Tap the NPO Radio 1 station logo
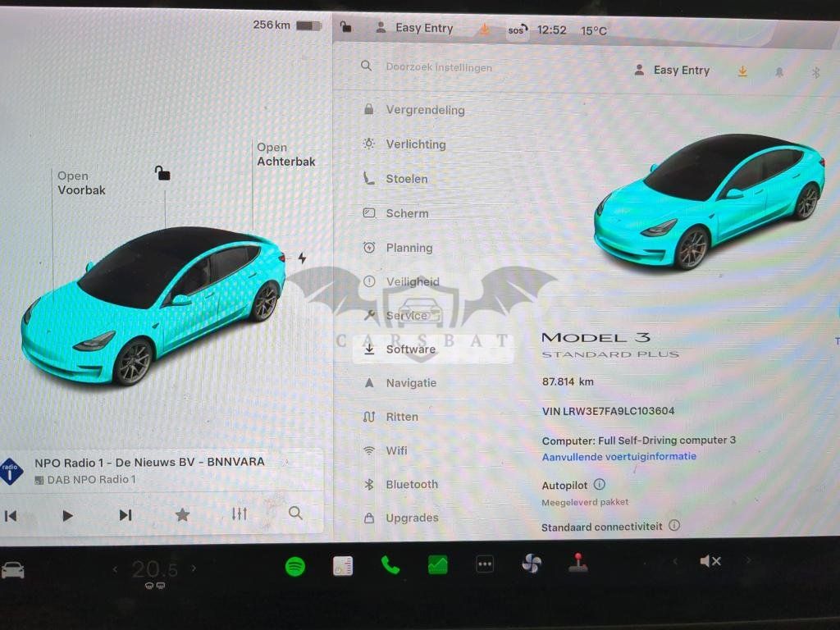The height and width of the screenshot is (630, 840). coord(11,472)
